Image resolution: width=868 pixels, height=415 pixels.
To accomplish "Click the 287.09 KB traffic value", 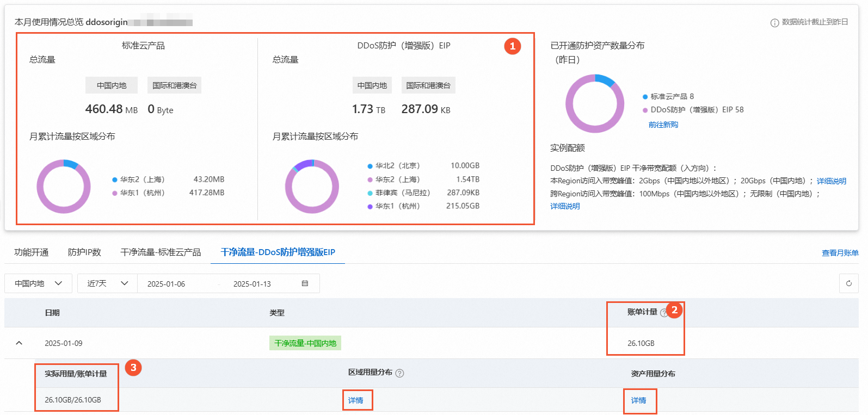I will click(426, 109).
